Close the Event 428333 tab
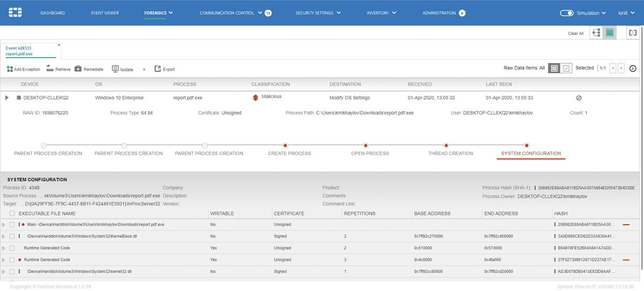The width and height of the screenshot is (644, 291). coord(59,45)
